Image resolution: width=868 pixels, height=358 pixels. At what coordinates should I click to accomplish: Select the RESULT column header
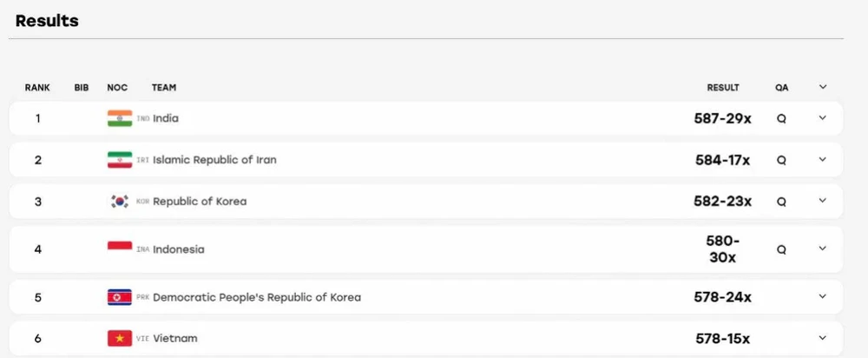point(723,88)
